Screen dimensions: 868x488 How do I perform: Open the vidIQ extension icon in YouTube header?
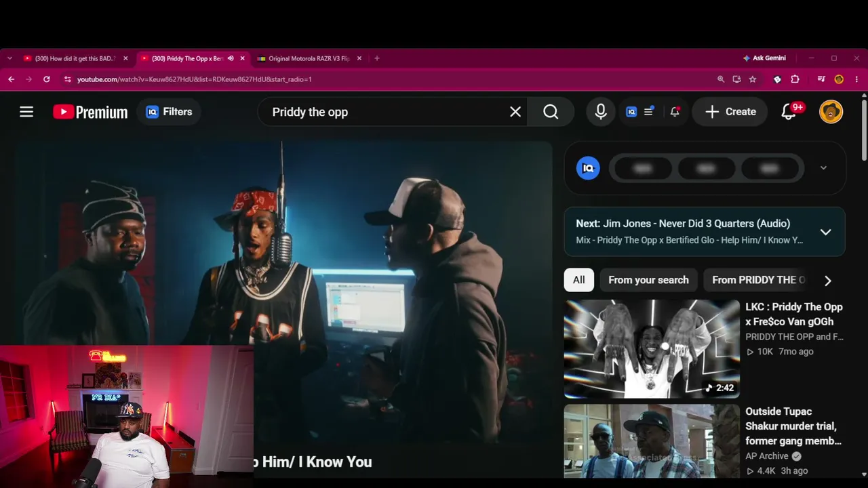(x=631, y=112)
